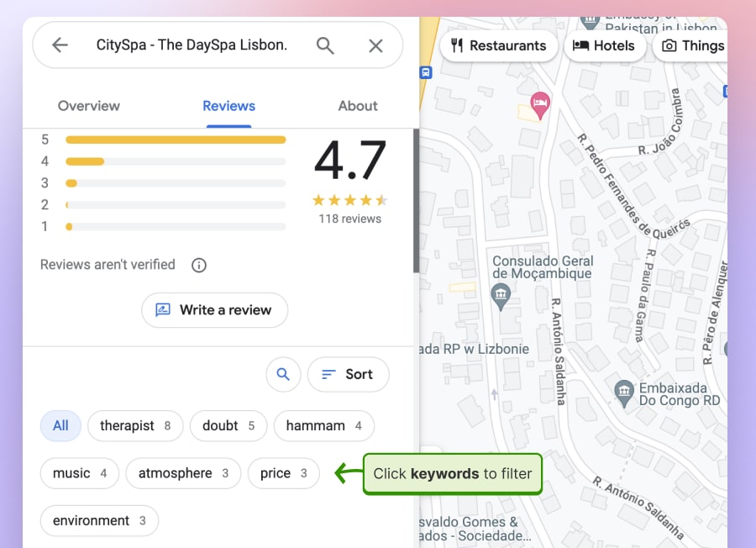The height and width of the screenshot is (548, 756).
Task: Filter reviews by hammam keyword
Action: [324, 426]
